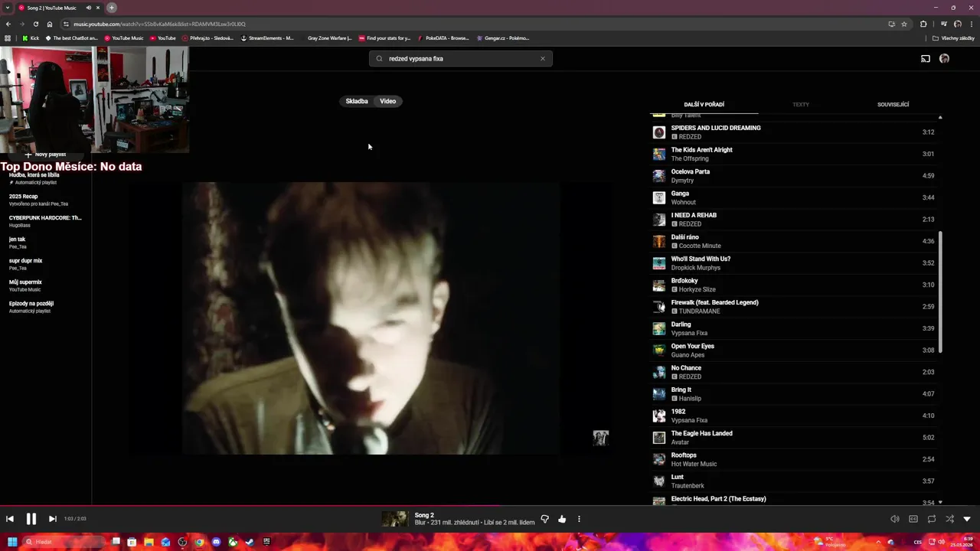Open Všechny záložky bookmarks folder
The width and height of the screenshot is (980, 551).
pyautogui.click(x=953, y=37)
